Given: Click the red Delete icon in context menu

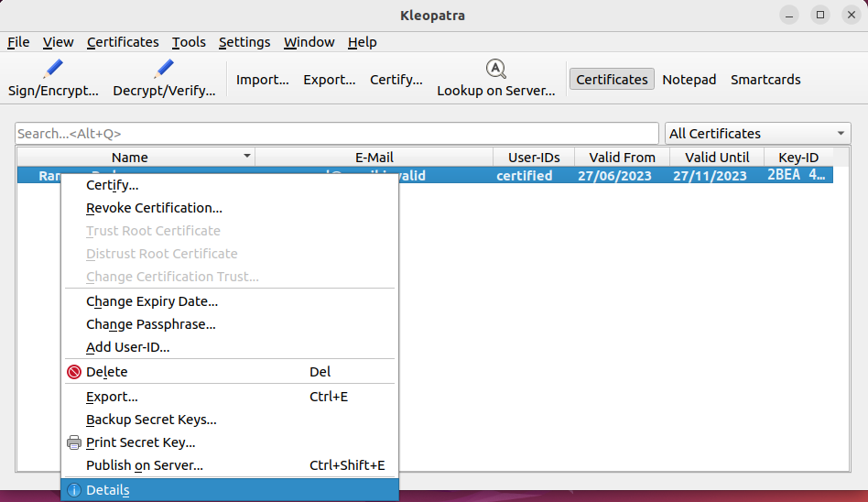Looking at the screenshot, I should pos(73,372).
